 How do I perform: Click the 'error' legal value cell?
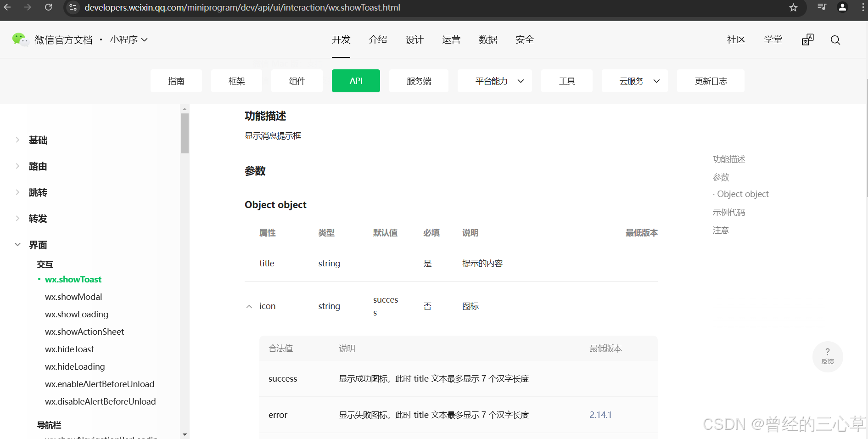click(278, 415)
